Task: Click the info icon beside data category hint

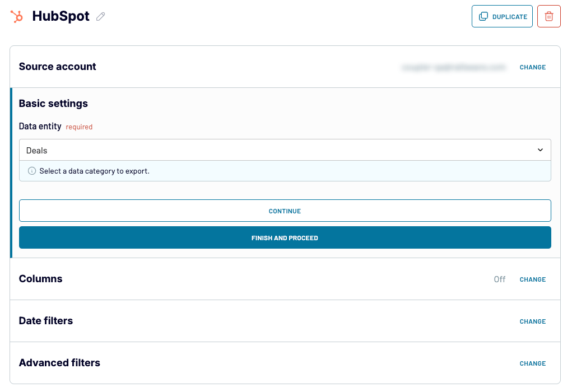Action: [x=32, y=171]
